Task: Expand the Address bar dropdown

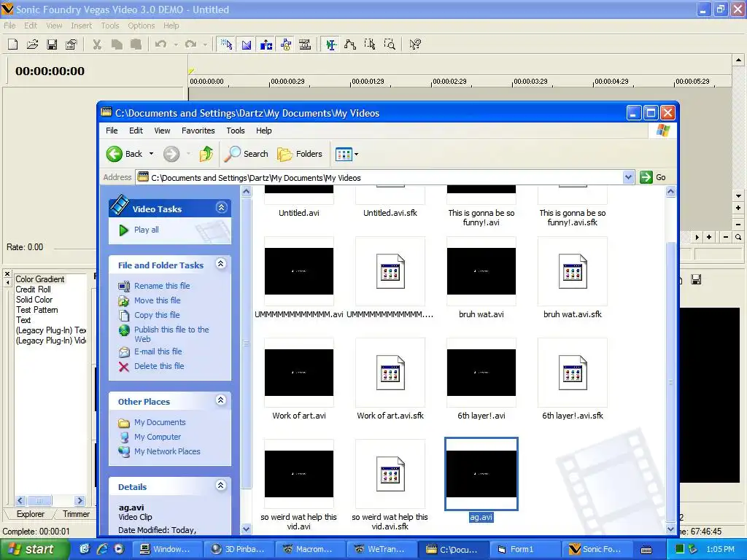Action: [x=628, y=178]
